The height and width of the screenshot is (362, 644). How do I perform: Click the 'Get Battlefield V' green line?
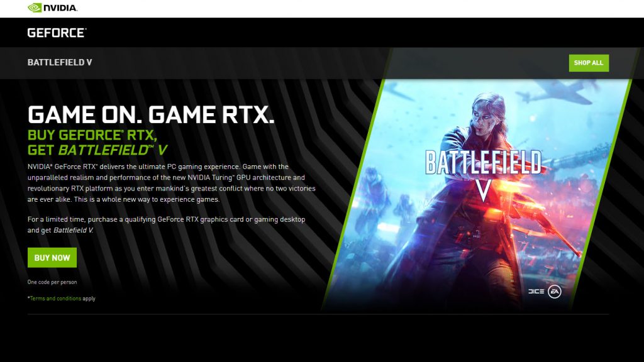pos(97,150)
